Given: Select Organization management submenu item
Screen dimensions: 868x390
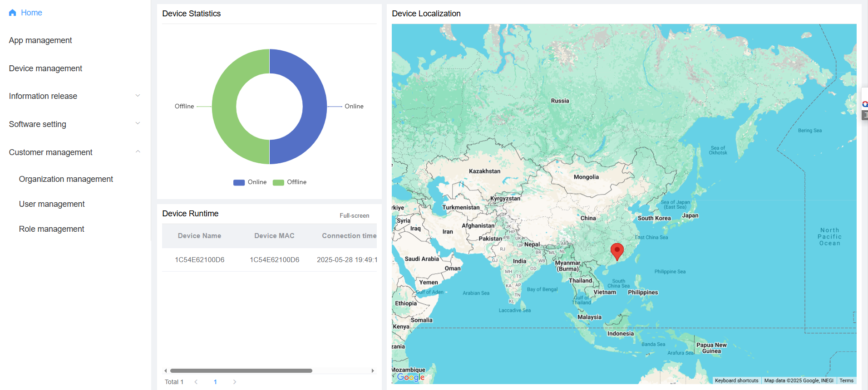Looking at the screenshot, I should pyautogui.click(x=66, y=179).
